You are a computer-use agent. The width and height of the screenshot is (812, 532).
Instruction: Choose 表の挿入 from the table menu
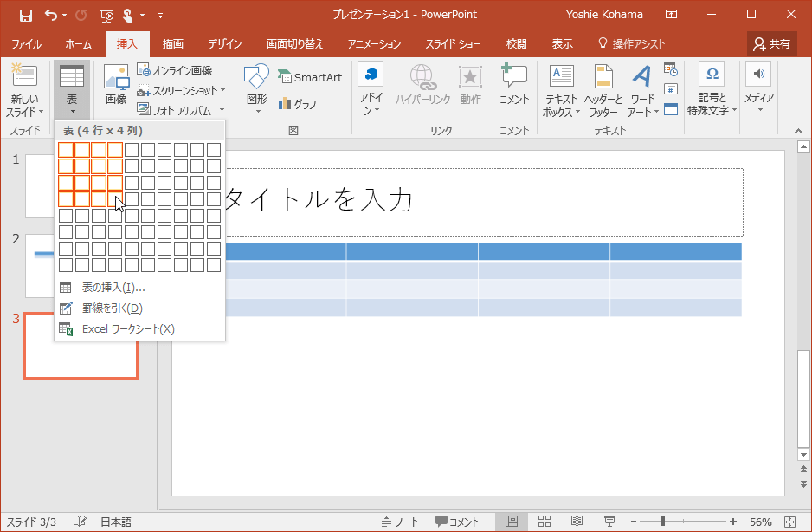tap(113, 288)
